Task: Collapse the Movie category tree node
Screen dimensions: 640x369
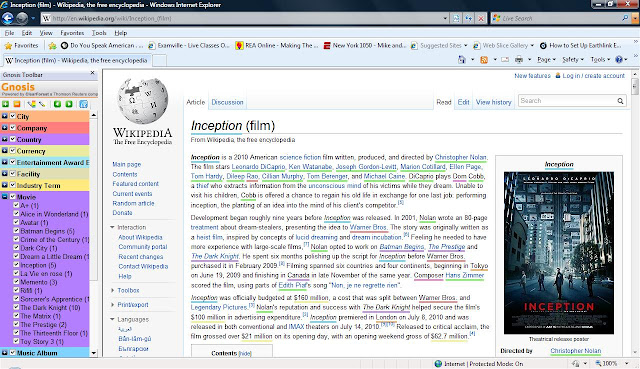Action: 4,196
